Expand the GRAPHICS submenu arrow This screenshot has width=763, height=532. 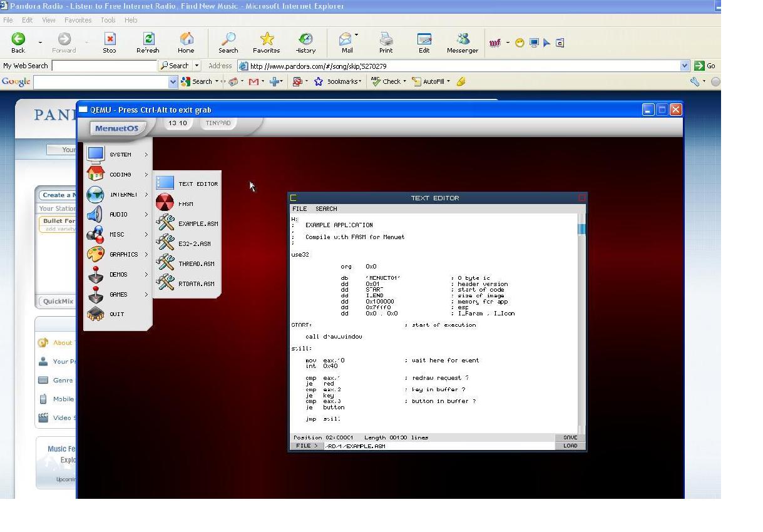146,255
